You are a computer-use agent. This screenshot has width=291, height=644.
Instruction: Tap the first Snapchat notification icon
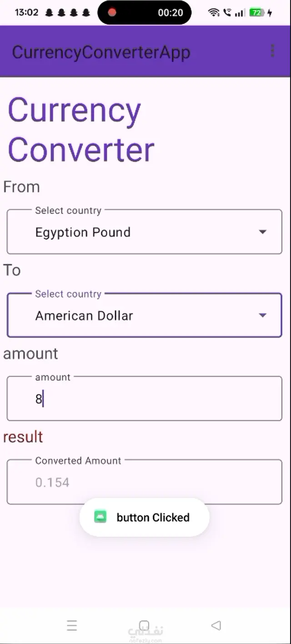pos(49,13)
